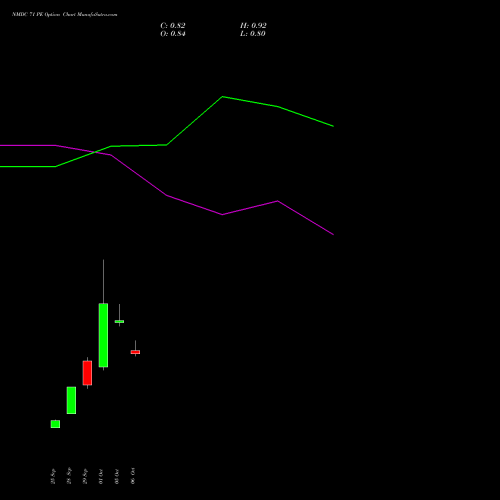Select the open value O: 0.84

tap(173, 34)
